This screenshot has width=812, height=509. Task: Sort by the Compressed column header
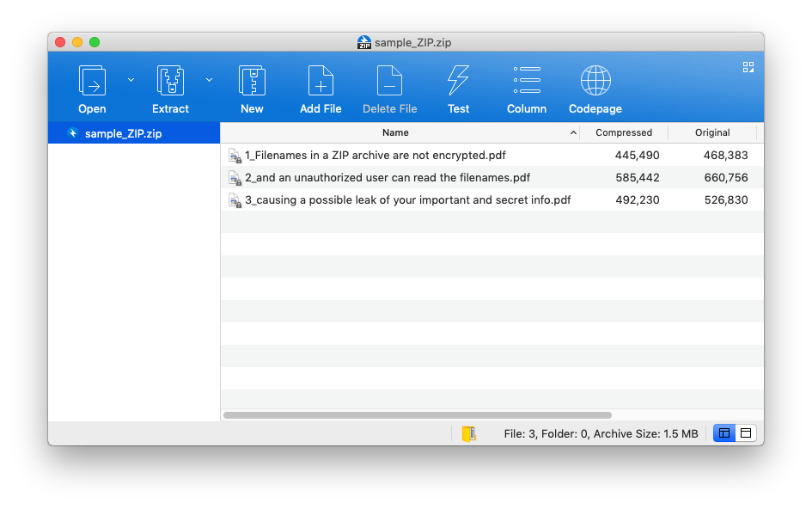tap(623, 133)
